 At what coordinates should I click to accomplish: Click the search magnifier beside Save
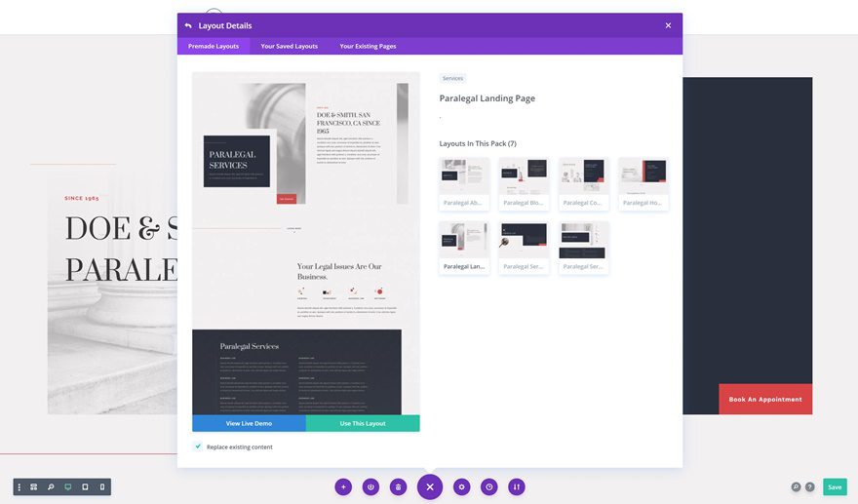[x=797, y=487]
